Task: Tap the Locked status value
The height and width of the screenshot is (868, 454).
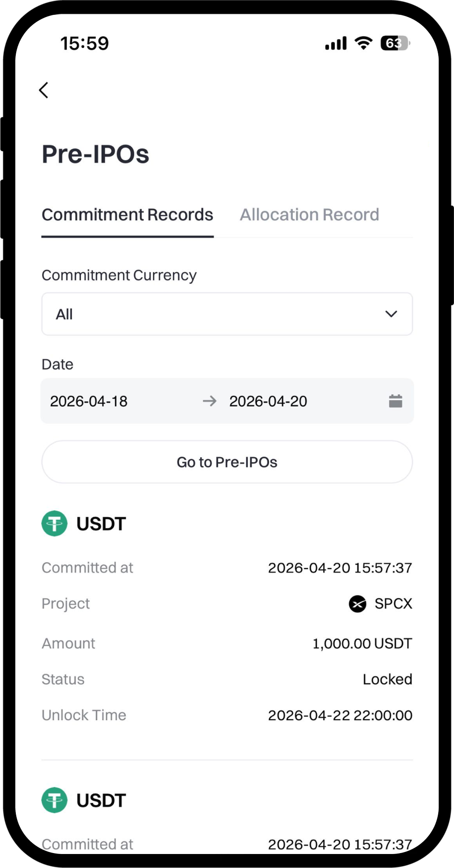Action: coord(387,679)
